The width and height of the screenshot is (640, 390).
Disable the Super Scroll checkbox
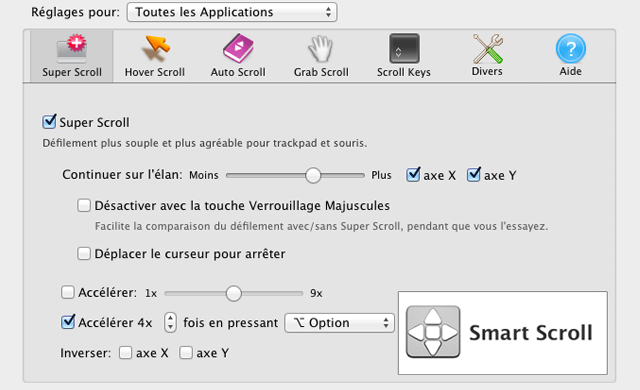(49, 122)
